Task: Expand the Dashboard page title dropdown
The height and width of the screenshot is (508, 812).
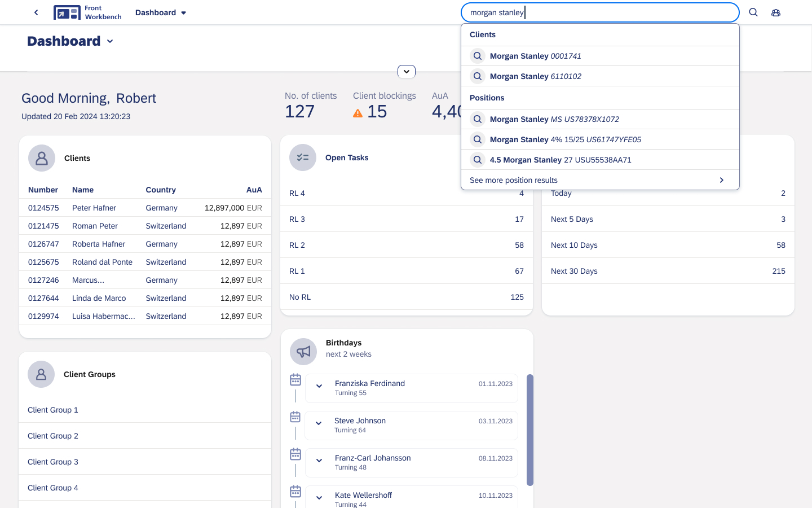Action: click(110, 41)
